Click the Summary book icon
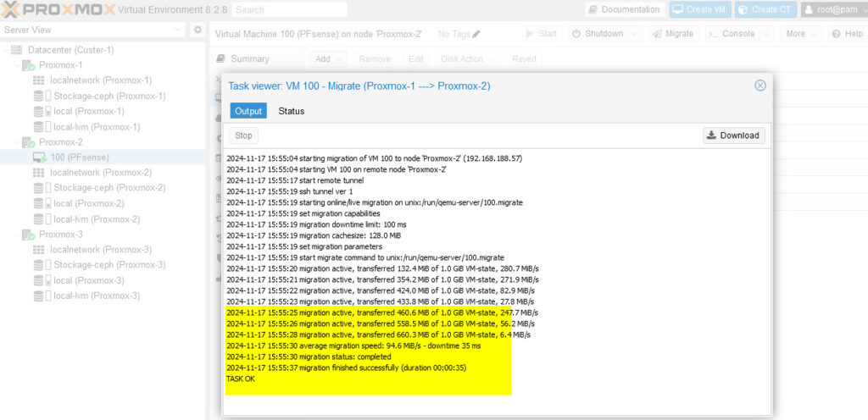Image resolution: width=868 pixels, height=420 pixels. (x=221, y=58)
